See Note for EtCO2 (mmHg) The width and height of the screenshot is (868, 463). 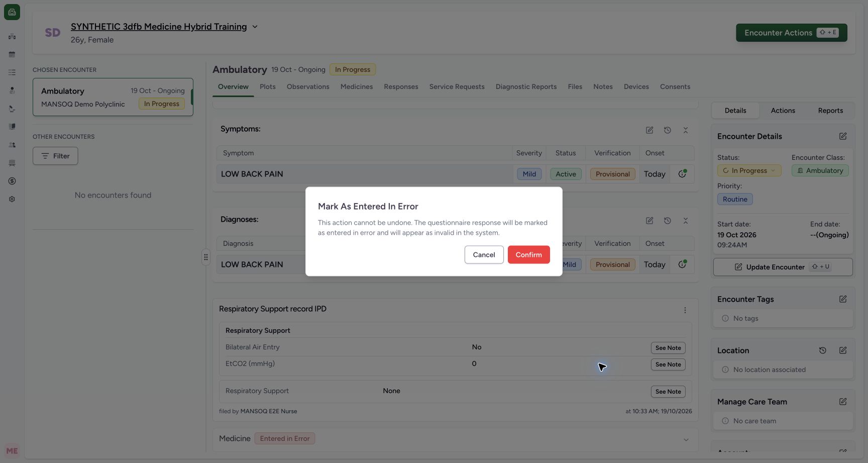668,364
